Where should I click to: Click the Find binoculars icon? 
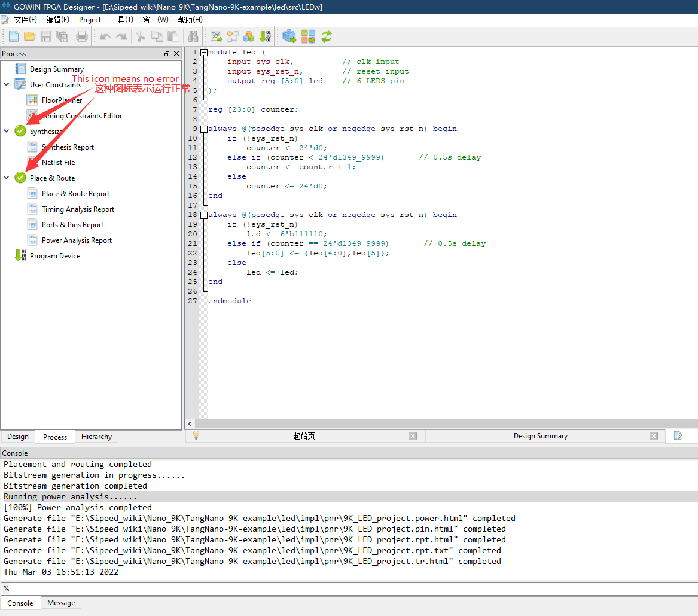point(193,36)
